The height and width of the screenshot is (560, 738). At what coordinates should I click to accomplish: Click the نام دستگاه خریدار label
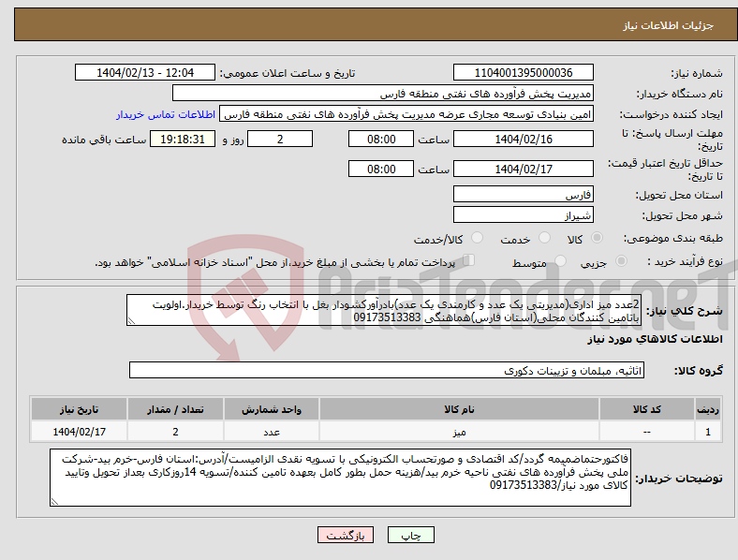point(680,95)
